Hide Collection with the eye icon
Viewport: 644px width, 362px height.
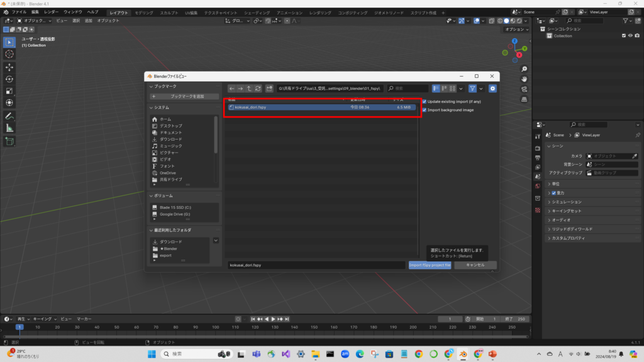(630, 36)
